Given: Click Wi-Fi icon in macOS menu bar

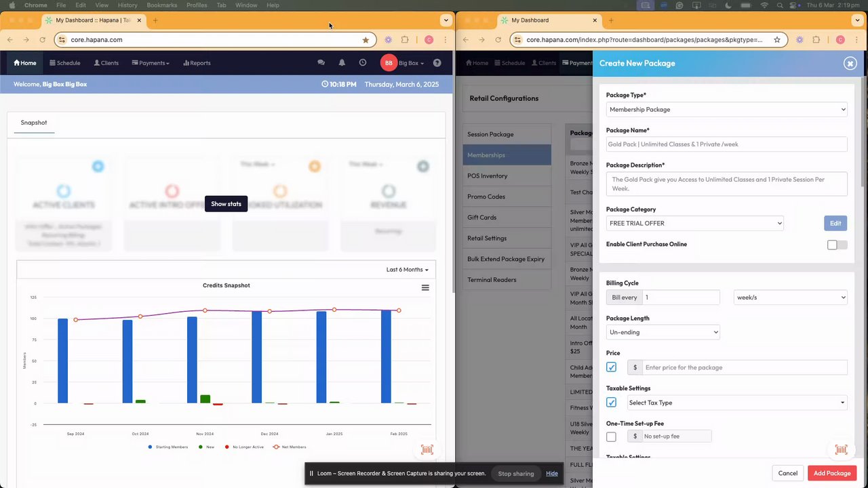Looking at the screenshot, I should click(x=764, y=5).
